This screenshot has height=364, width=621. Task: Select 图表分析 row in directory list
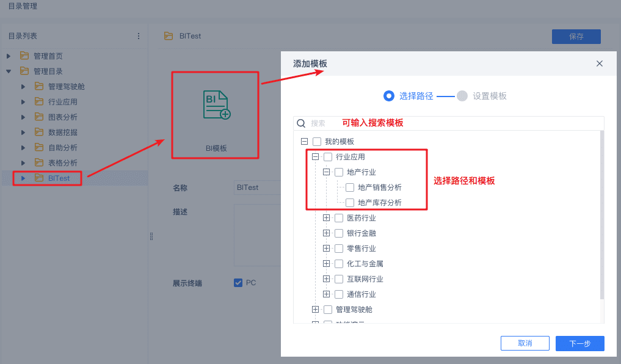[x=75, y=117]
